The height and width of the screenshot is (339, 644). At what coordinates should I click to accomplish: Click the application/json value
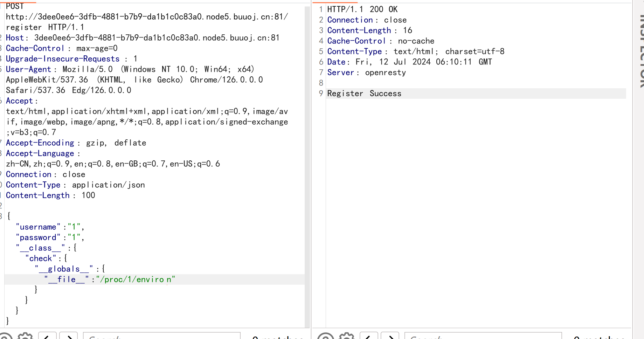coord(109,185)
